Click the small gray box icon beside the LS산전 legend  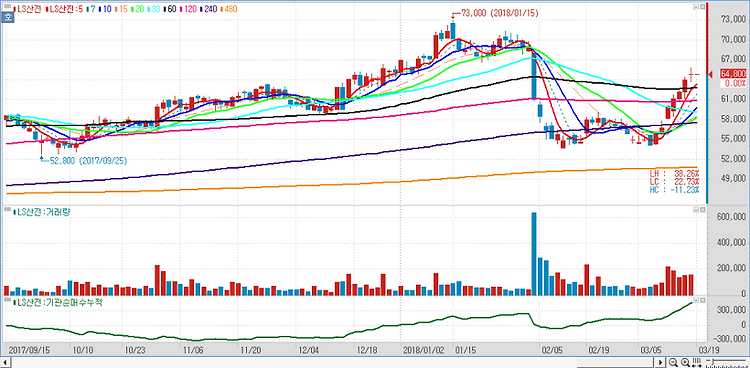click(x=8, y=7)
